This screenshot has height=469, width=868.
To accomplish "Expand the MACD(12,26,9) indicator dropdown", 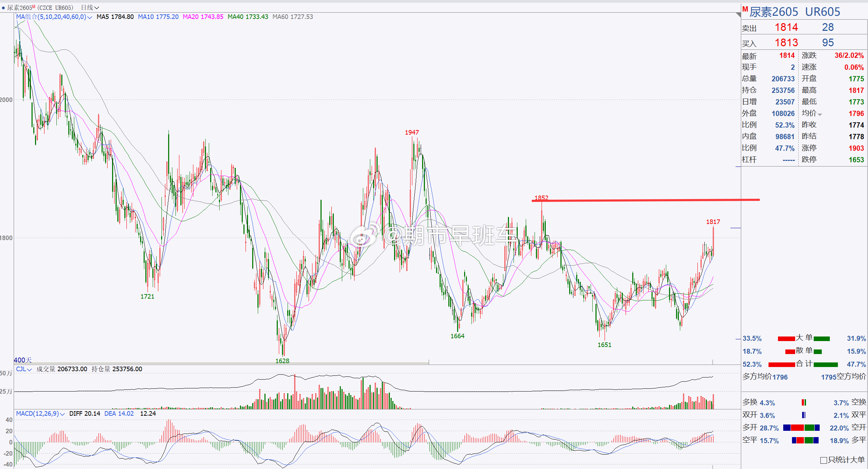I will coord(62,414).
